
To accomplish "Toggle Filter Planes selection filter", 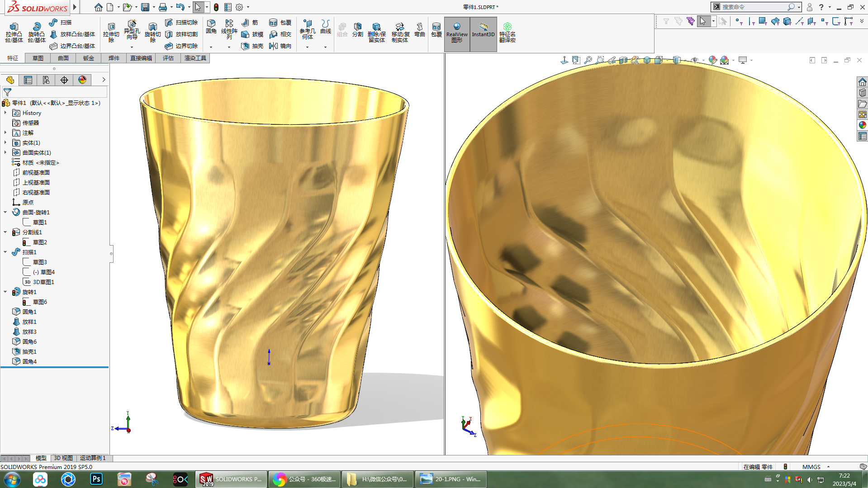I will point(812,21).
